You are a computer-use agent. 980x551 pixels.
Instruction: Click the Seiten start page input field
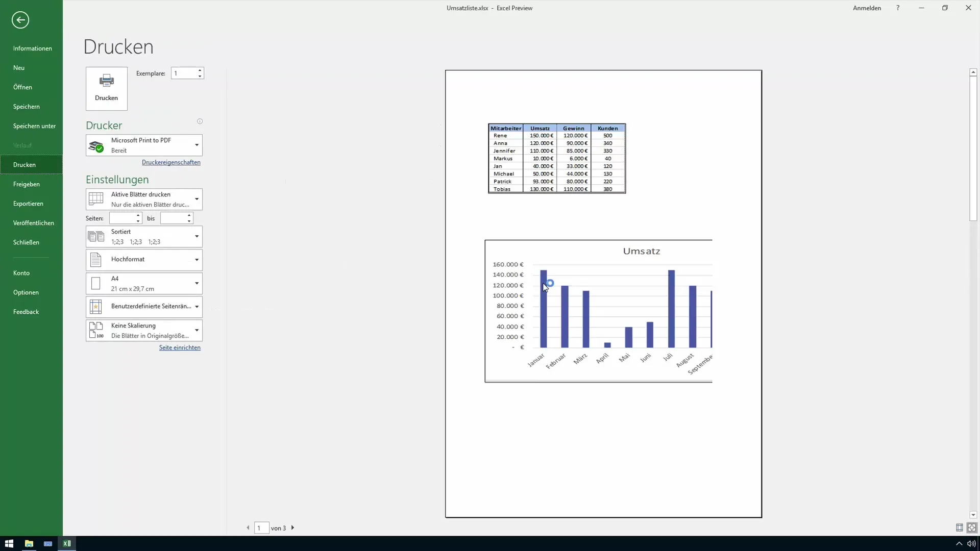tap(122, 218)
